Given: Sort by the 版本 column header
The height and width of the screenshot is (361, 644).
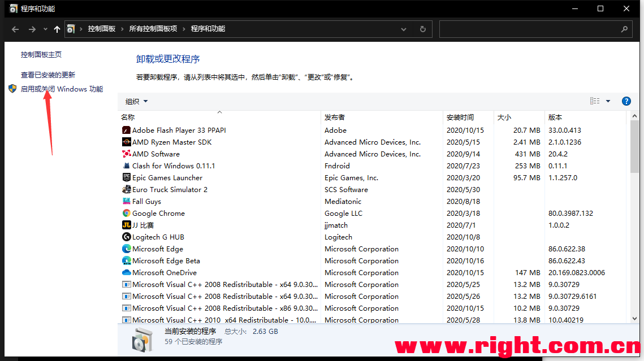Looking at the screenshot, I should (586, 118).
